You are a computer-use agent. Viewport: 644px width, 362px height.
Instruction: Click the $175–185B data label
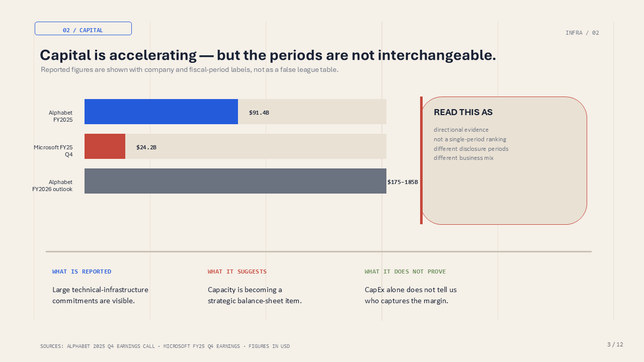[x=403, y=182]
